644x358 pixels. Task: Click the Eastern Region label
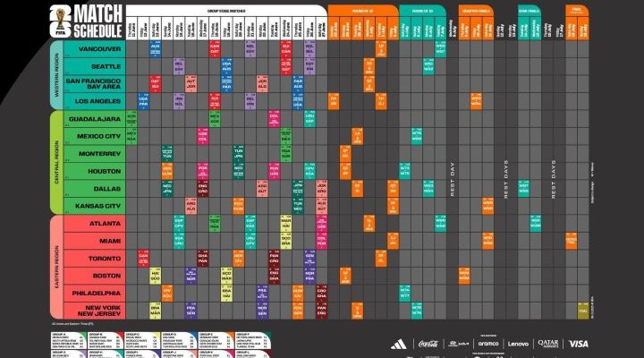click(x=56, y=268)
